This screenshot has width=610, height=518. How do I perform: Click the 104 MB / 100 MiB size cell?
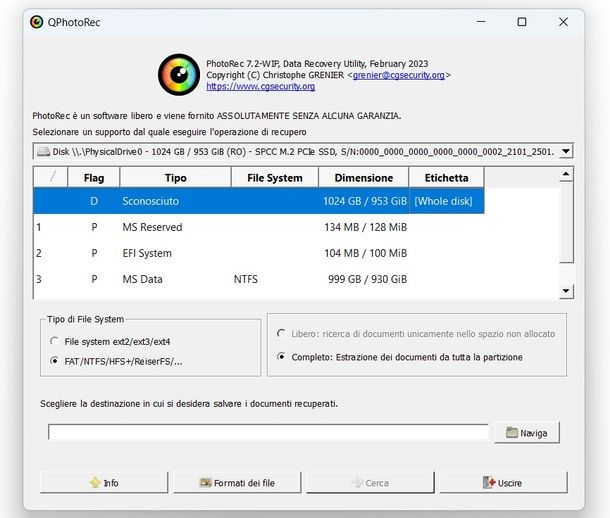366,253
